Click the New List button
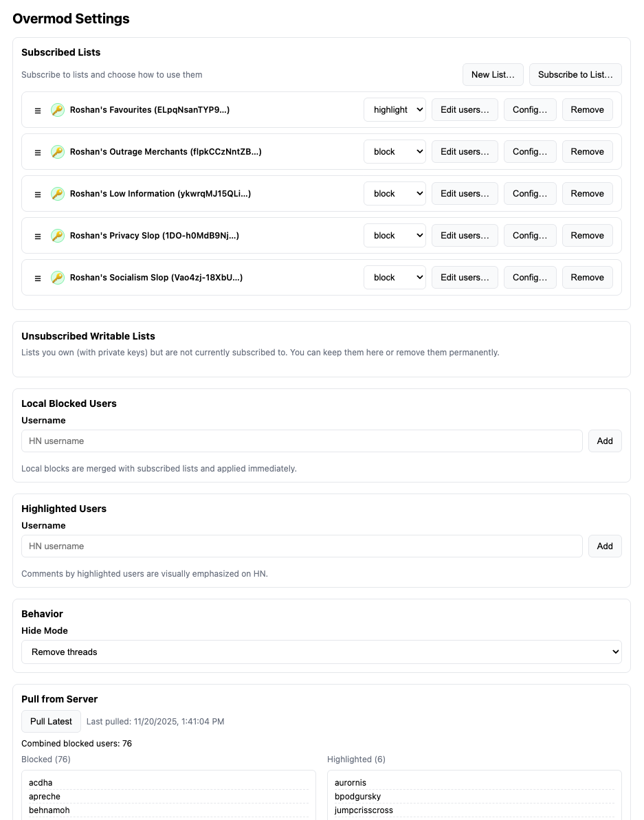Image resolution: width=644 pixels, height=820 pixels. coord(493,75)
